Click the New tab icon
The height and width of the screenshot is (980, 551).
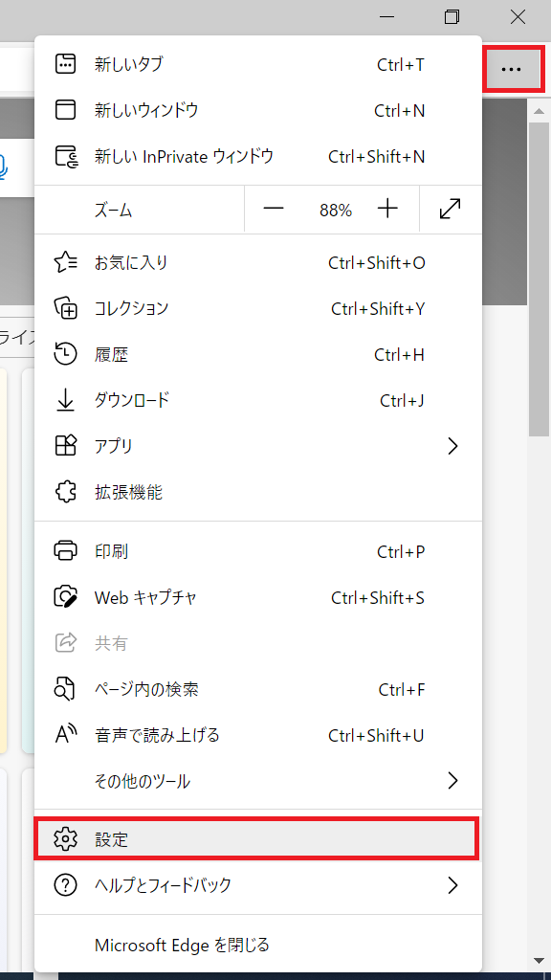coord(66,64)
